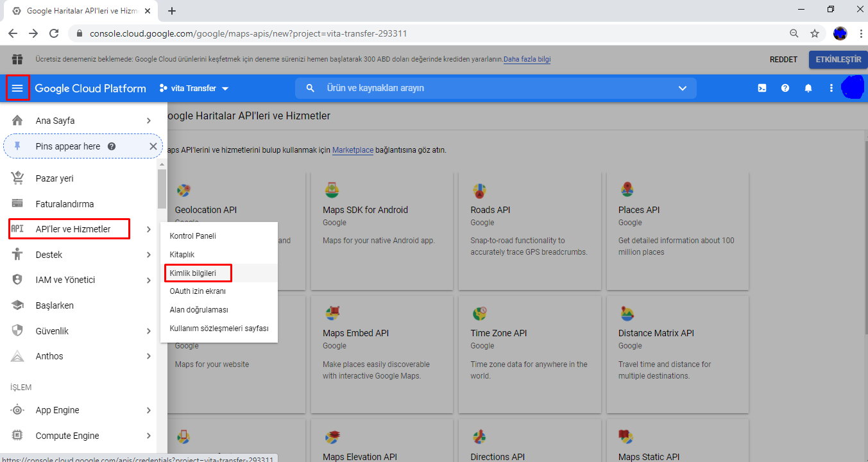
Task: Click the sidebar vertical scrollbar
Action: (x=162, y=189)
